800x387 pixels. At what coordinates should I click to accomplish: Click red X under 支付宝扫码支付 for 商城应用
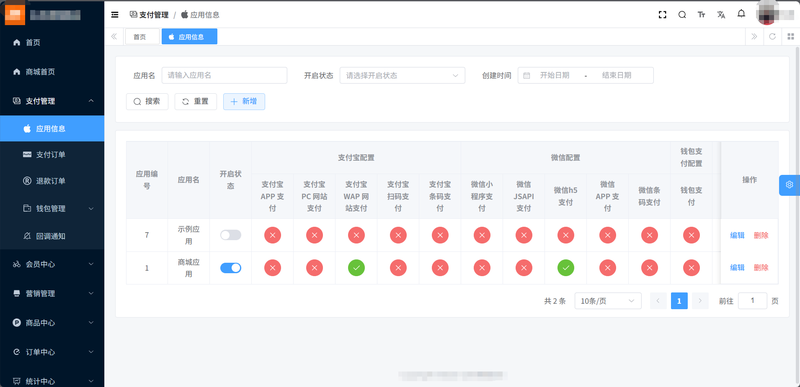point(398,267)
